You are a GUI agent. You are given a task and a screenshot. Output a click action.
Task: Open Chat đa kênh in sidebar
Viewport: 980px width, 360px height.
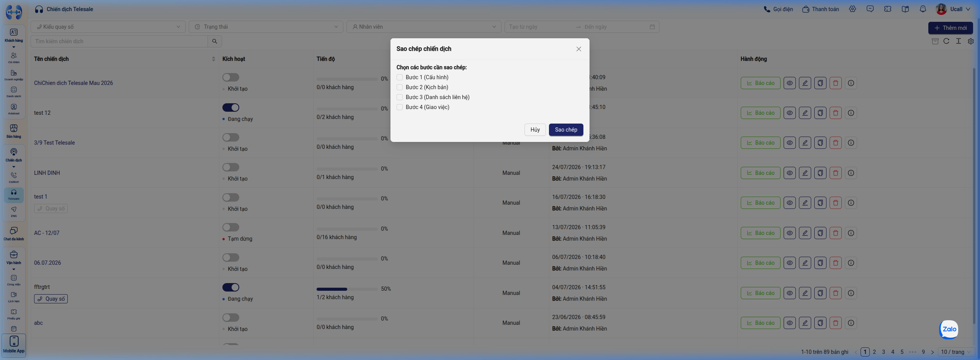[x=14, y=234]
